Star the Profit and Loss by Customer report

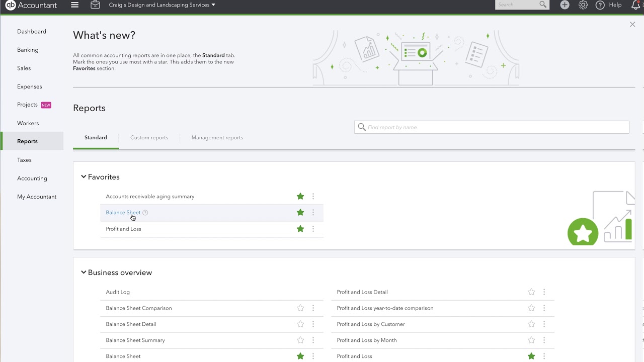click(531, 324)
